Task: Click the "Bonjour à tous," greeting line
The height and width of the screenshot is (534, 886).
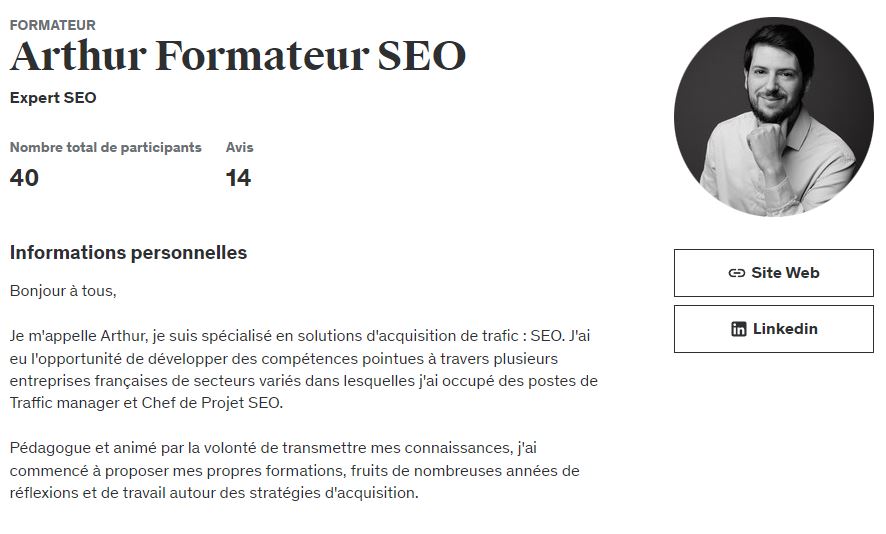Action: coord(63,291)
